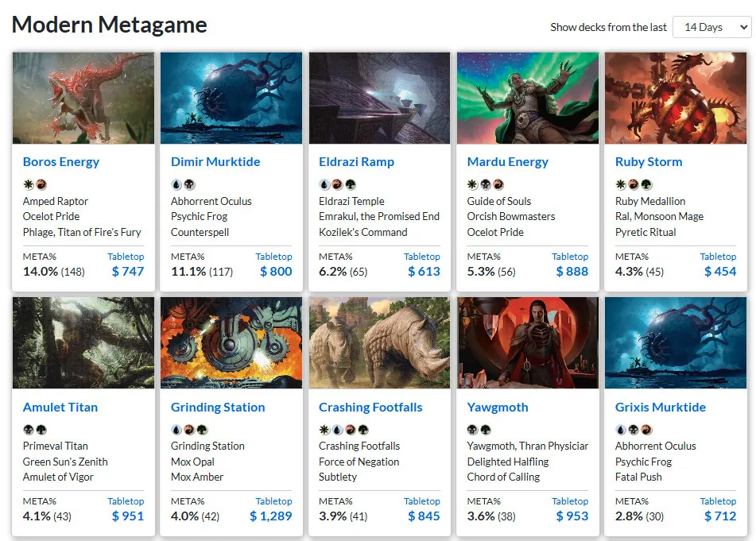Open the Grinding Station deck title

tap(218, 407)
